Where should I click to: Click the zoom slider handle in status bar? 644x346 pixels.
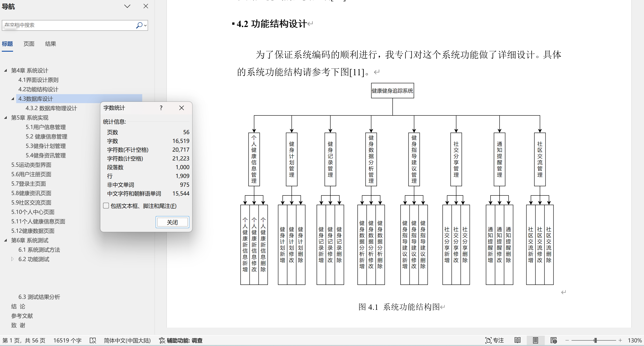tap(595, 340)
